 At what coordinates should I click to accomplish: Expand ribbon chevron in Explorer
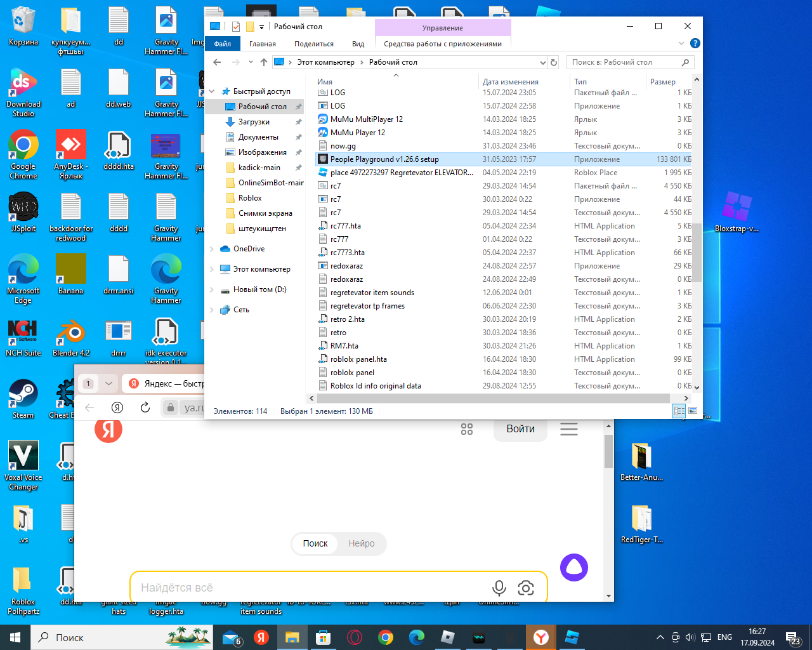point(681,43)
